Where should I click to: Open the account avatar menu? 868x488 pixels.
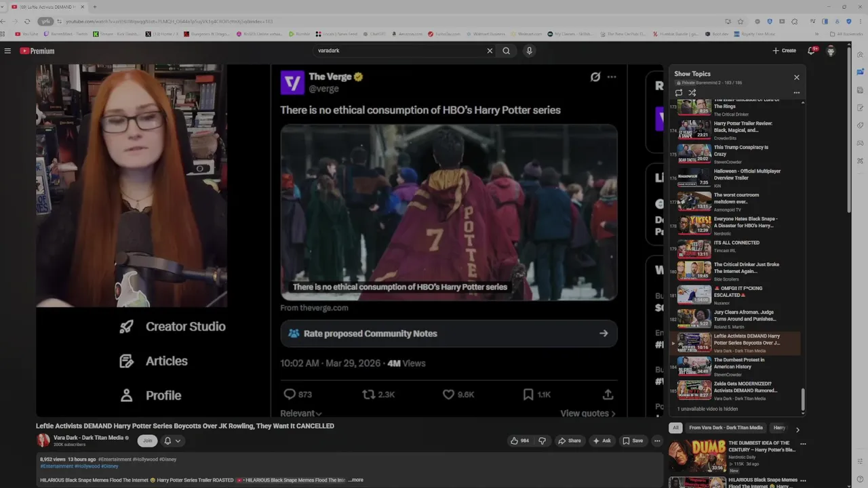(831, 51)
